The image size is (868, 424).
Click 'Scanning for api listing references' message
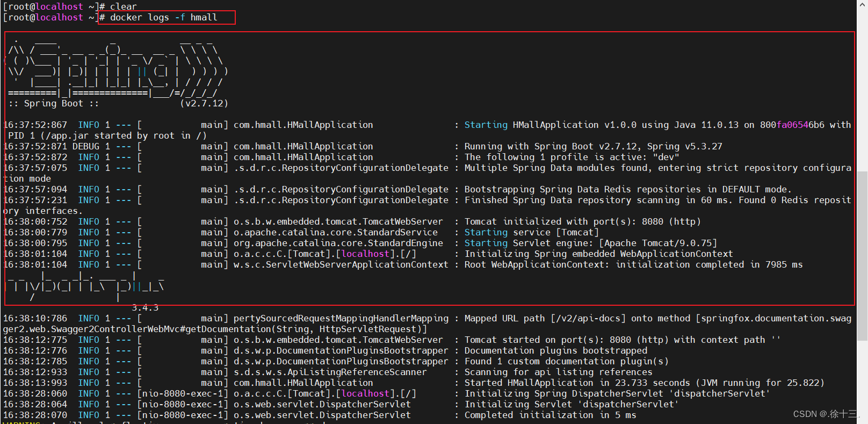tap(559, 372)
